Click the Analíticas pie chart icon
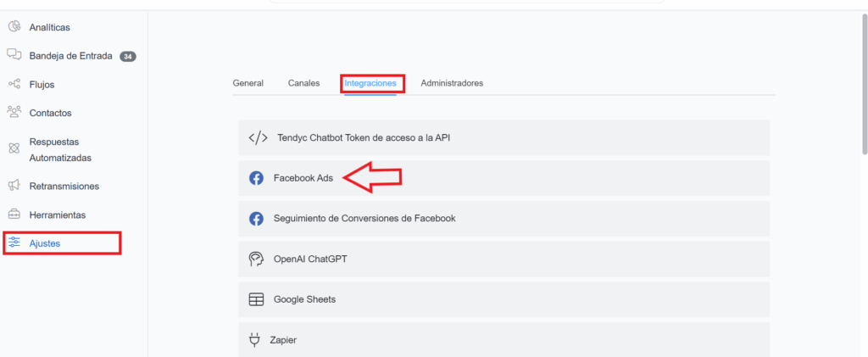868x357 pixels. [14, 27]
